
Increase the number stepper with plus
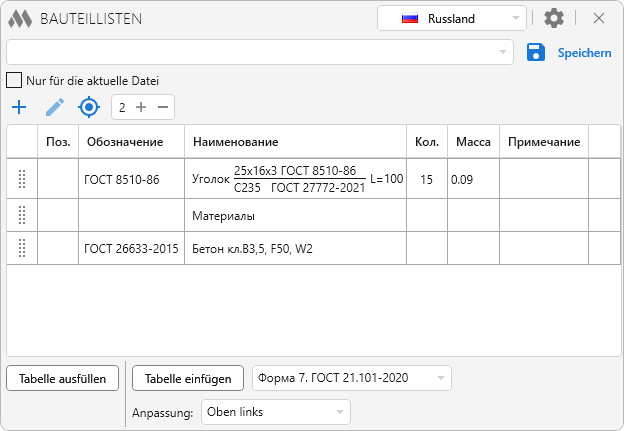coord(141,107)
